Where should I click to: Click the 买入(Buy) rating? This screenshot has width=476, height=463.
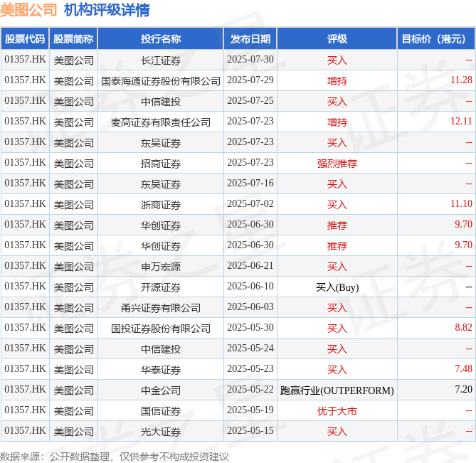(x=337, y=287)
